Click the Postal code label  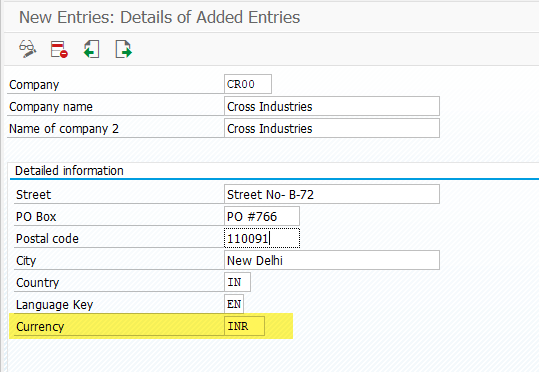[47, 238]
